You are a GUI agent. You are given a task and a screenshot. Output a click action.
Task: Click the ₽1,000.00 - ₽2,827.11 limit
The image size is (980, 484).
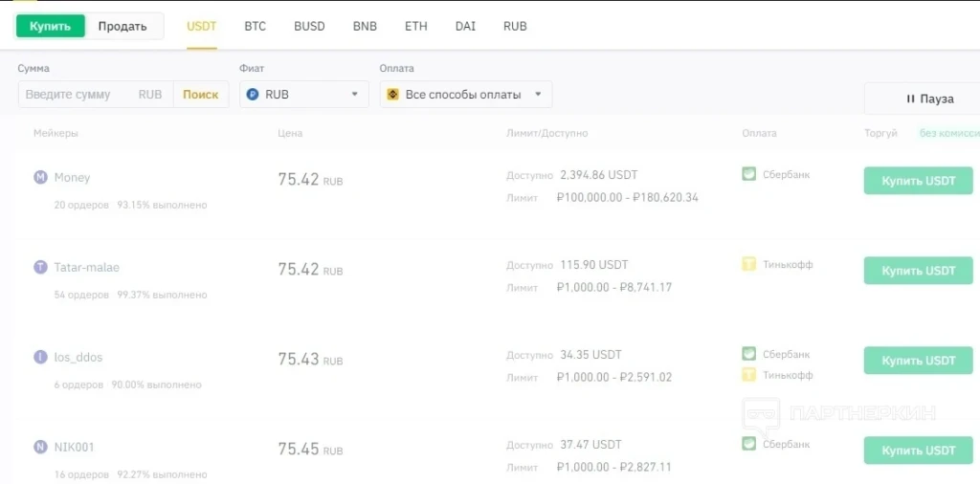[613, 467]
